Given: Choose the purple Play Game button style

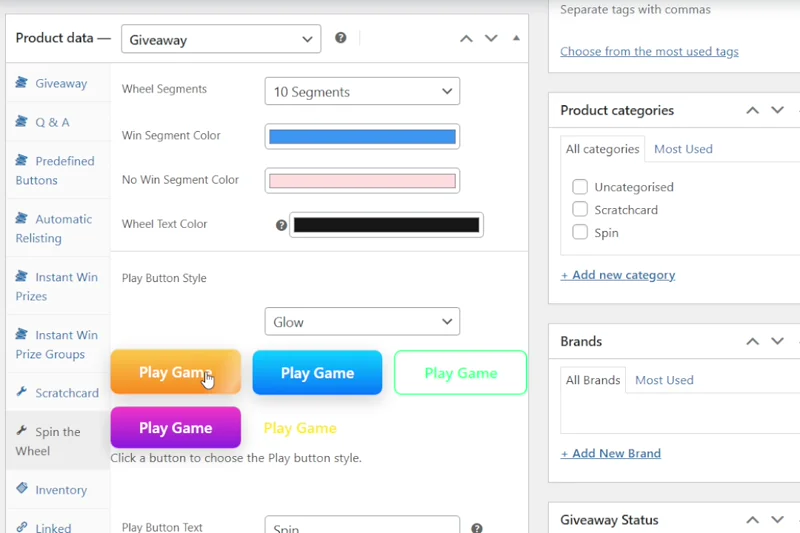Looking at the screenshot, I should (x=176, y=428).
